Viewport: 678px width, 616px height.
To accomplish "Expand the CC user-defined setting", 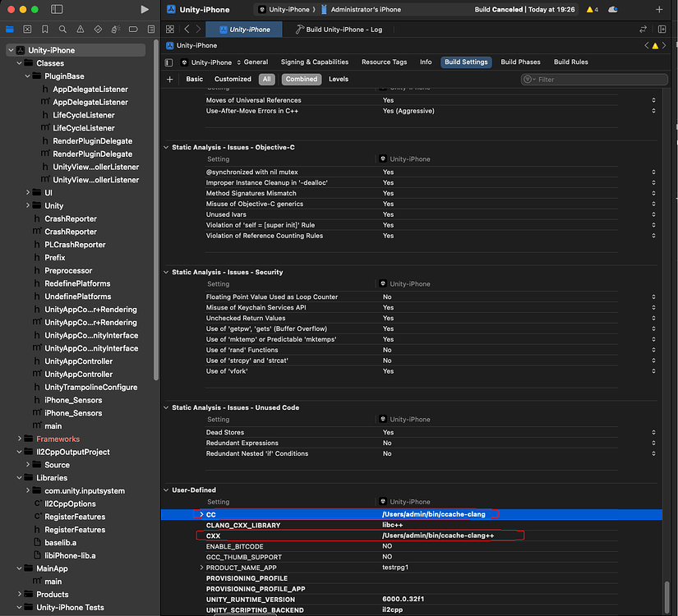I will 201,515.
